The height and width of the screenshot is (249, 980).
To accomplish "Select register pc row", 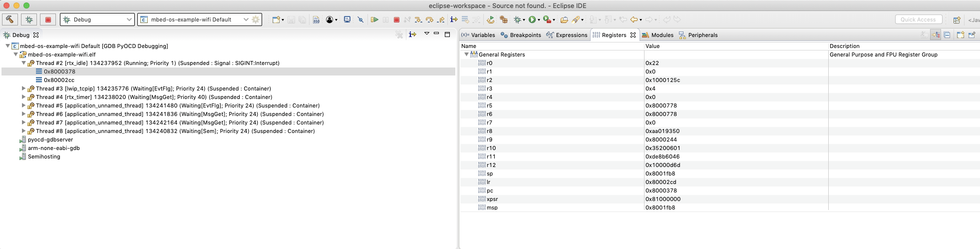I will (x=719, y=190).
